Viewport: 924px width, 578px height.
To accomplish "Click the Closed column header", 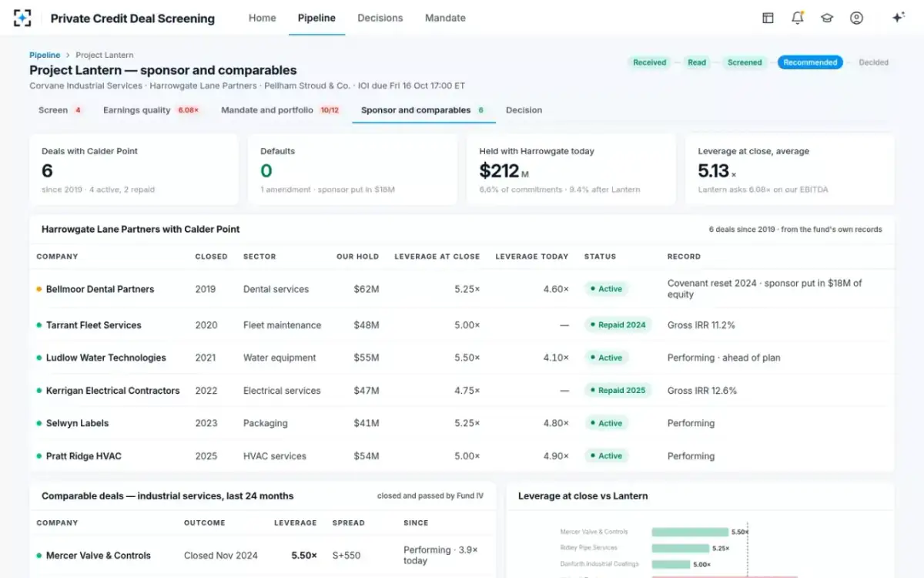I will 211,257.
